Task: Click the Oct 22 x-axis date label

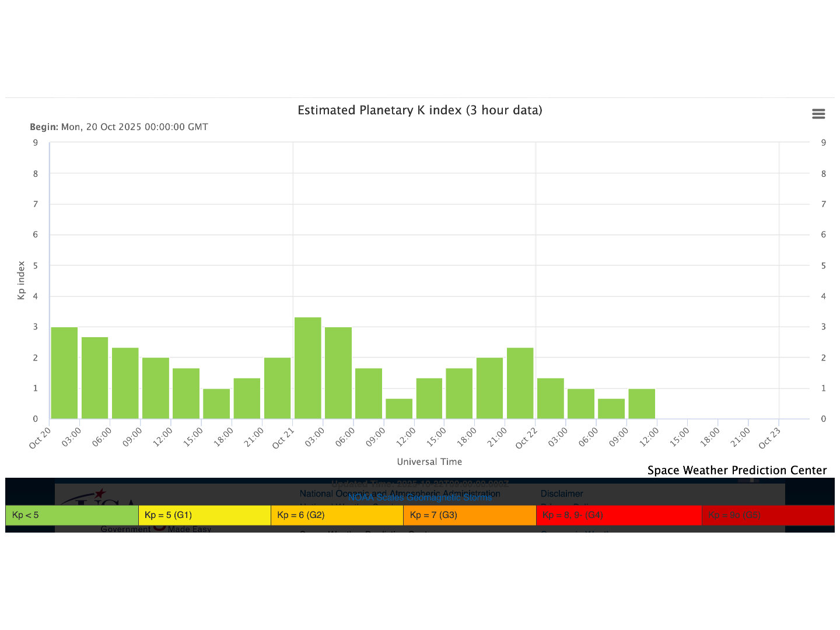Action: tap(526, 438)
